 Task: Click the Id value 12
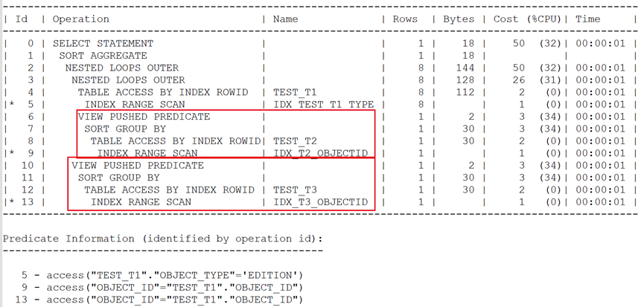tap(28, 190)
